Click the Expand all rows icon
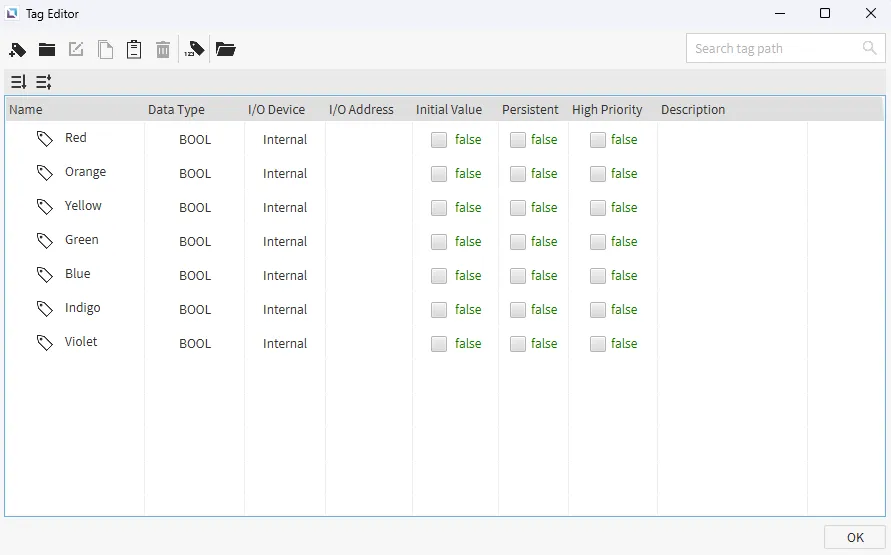Viewport: 891px width, 555px height. pos(18,82)
